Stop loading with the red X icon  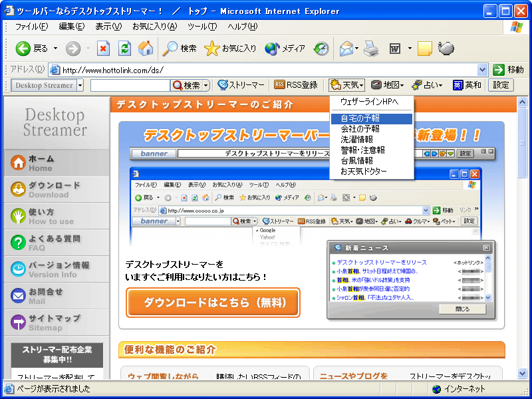[103, 49]
